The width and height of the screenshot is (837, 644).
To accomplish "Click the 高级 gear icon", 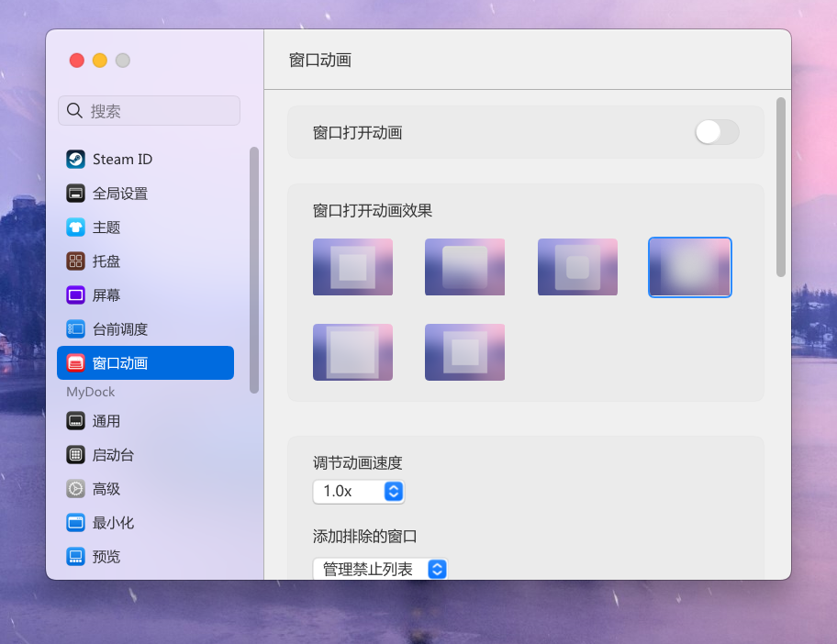I will 75,489.
